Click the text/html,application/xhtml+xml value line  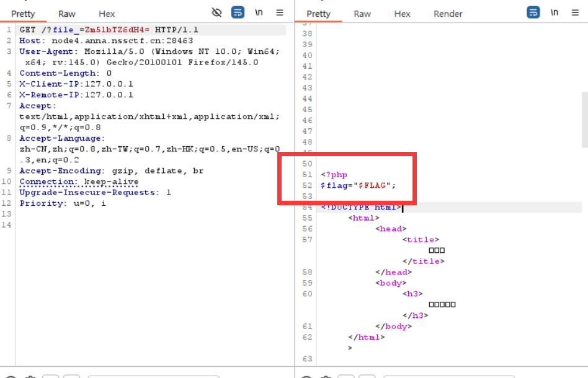[x=149, y=116]
